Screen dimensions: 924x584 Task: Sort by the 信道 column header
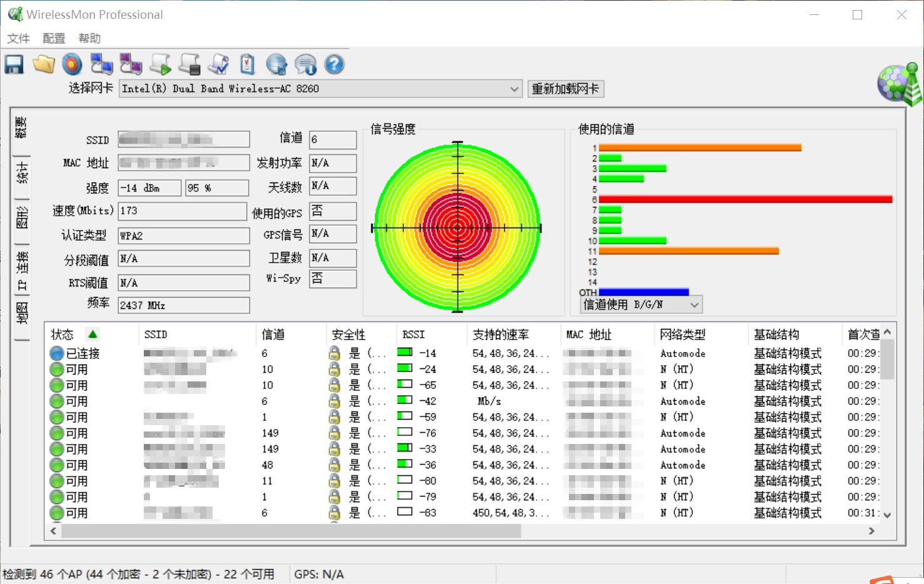click(291, 335)
